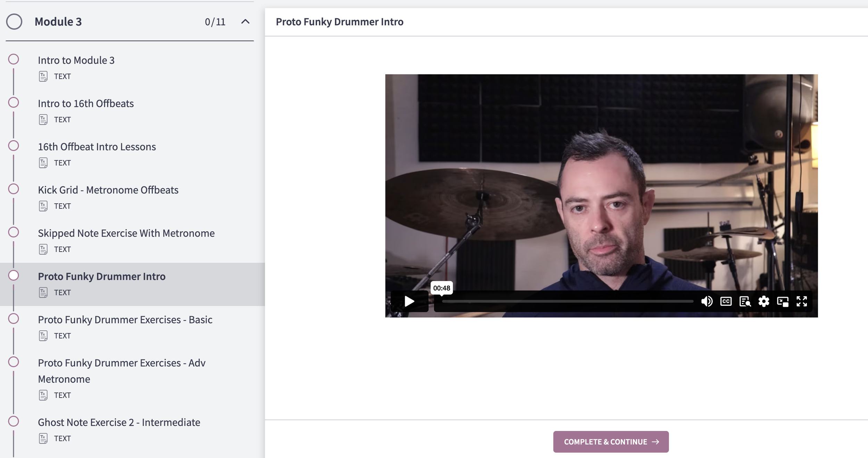Image resolution: width=868 pixels, height=458 pixels.
Task: Click text icon under 16th Offbeat Intro Lessons
Action: tap(43, 163)
